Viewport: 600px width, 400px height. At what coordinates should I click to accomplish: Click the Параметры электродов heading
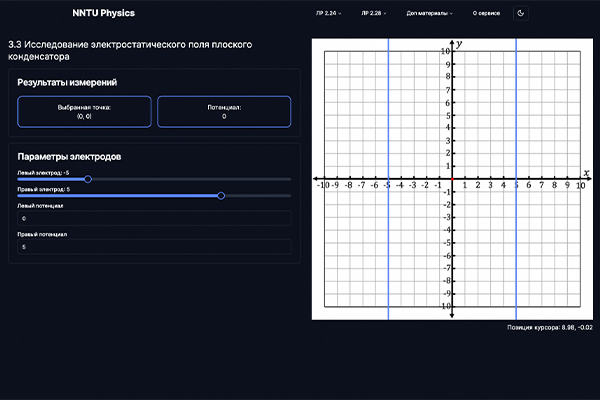[69, 157]
